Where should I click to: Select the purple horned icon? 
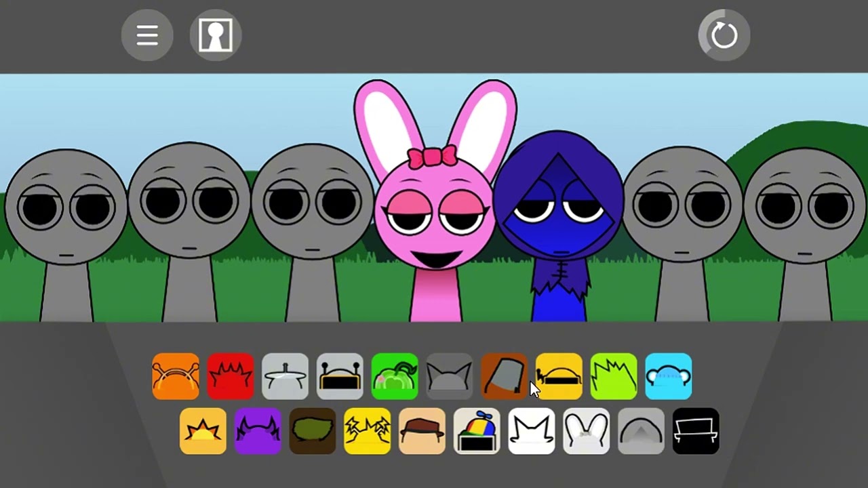click(258, 431)
